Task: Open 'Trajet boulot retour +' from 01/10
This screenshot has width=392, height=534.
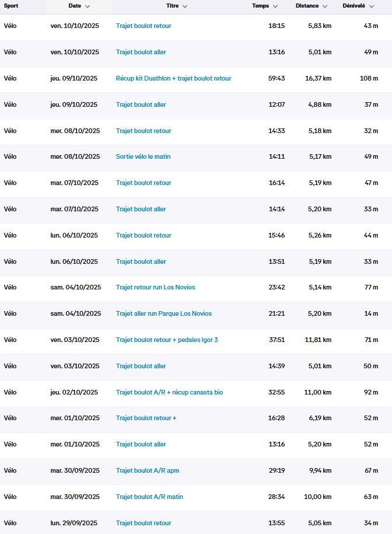Action: (x=146, y=418)
